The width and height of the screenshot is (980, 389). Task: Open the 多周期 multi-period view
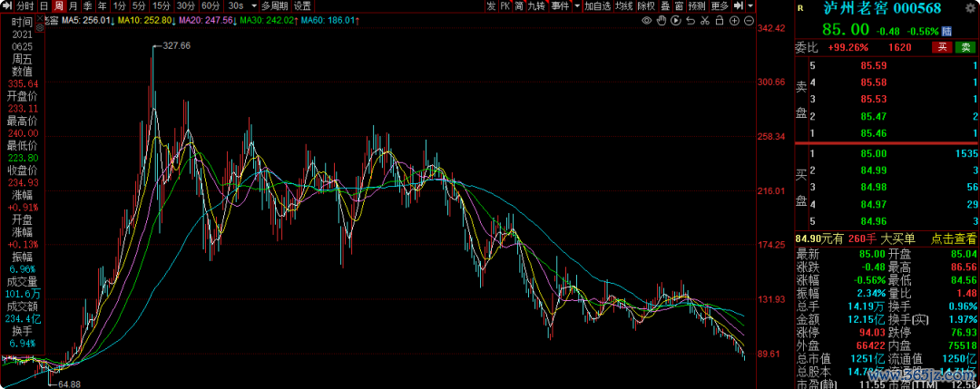[x=275, y=6]
